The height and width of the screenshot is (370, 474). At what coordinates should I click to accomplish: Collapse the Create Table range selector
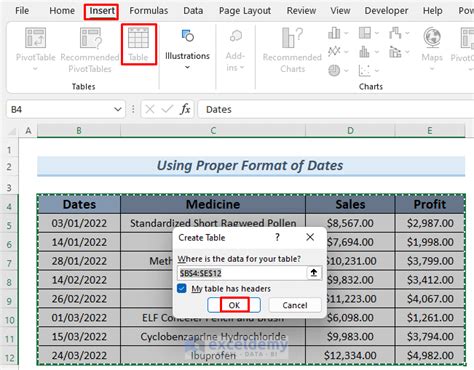(x=314, y=273)
